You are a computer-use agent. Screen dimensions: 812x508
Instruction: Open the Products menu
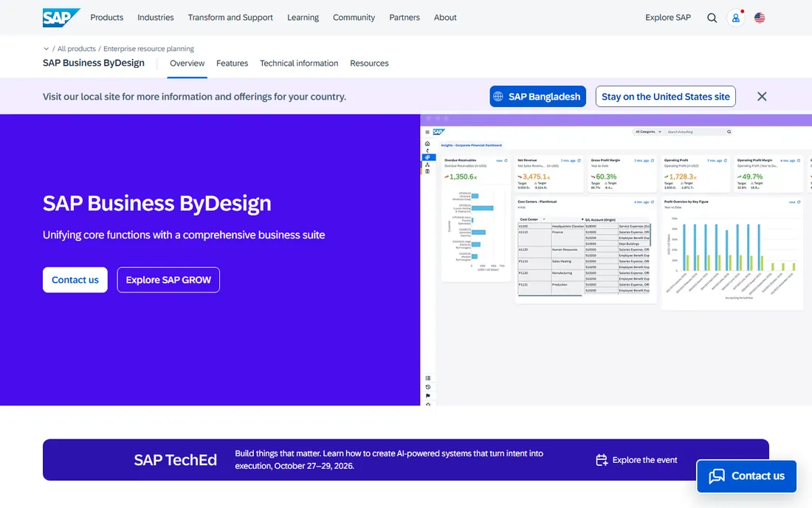pos(107,18)
